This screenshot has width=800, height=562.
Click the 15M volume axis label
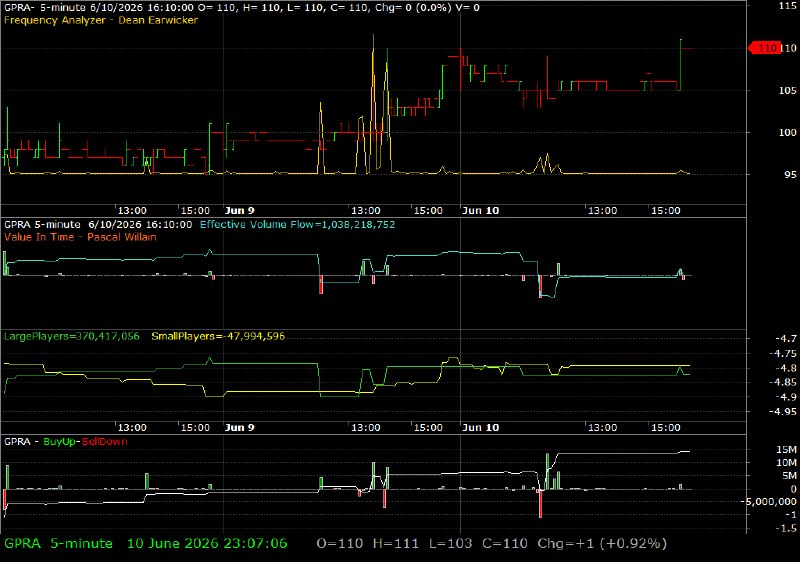point(786,450)
